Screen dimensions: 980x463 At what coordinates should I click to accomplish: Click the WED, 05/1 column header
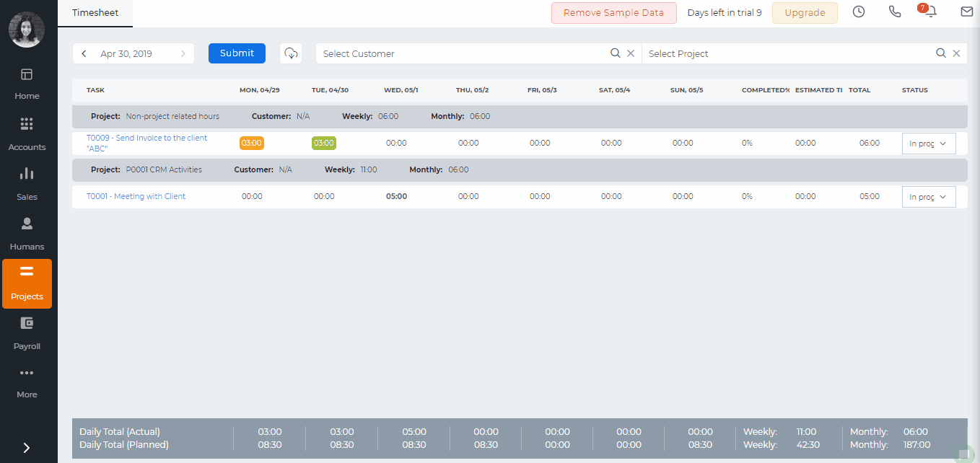click(401, 90)
